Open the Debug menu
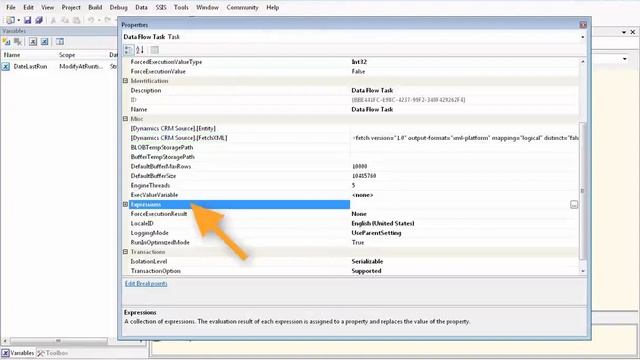The height and width of the screenshot is (360, 640). (x=118, y=7)
